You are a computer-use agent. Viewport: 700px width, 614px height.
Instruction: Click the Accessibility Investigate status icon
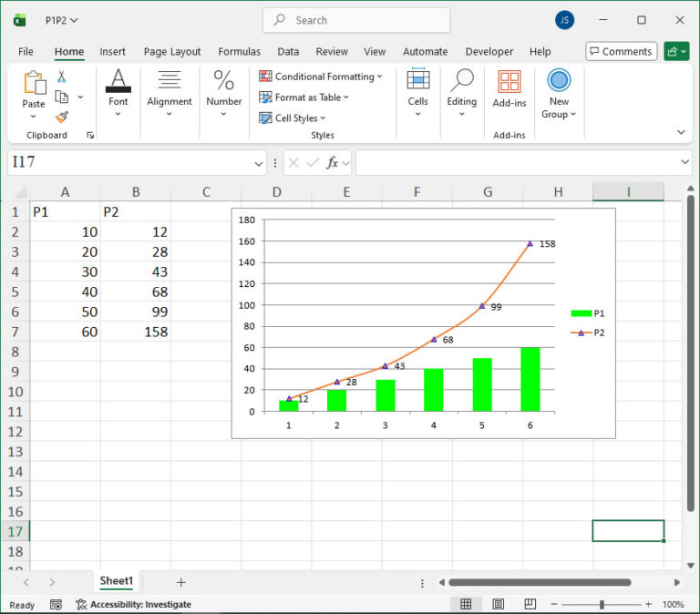click(x=81, y=605)
